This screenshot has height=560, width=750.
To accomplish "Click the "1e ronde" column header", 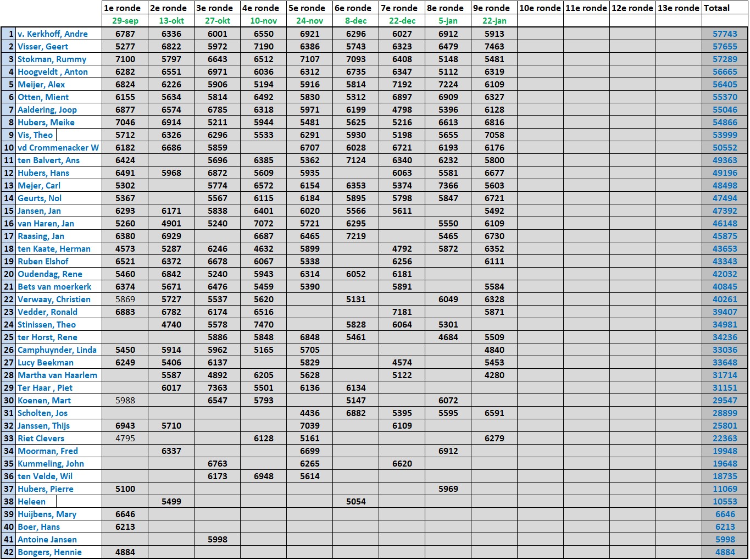I will 125,8.
